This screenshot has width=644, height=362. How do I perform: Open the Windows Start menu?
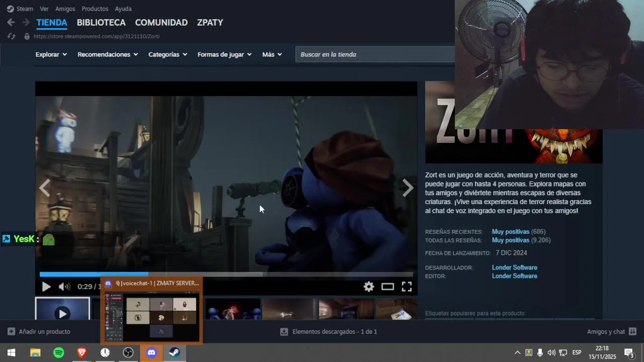point(11,352)
